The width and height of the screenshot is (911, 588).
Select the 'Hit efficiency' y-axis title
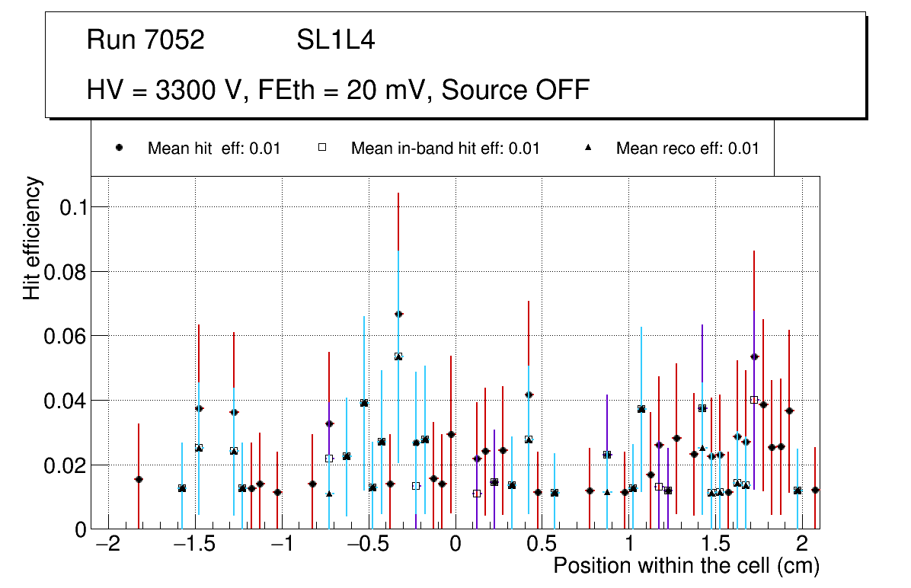(x=32, y=238)
